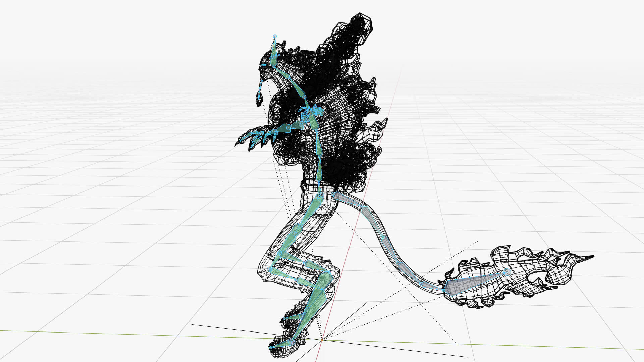Click the joint at the head bone tip
The image size is (644, 362).
(275, 36)
